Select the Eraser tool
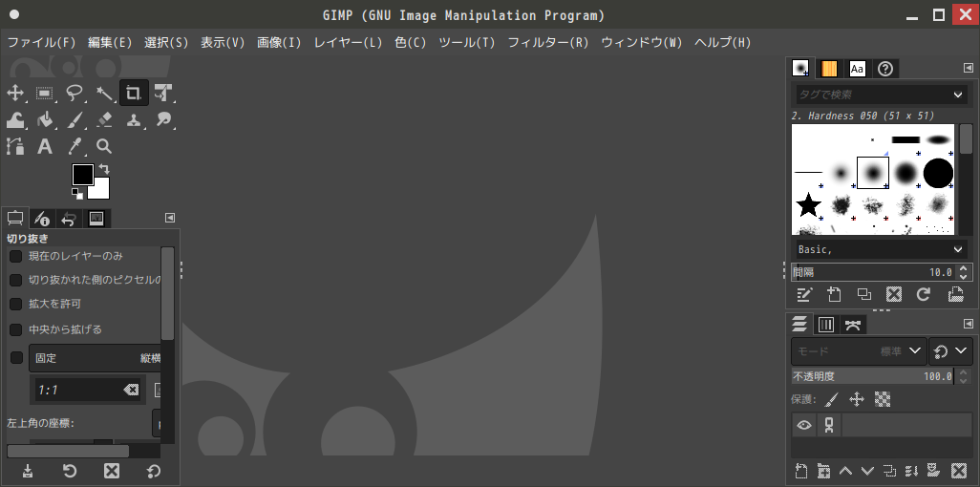 click(x=104, y=120)
